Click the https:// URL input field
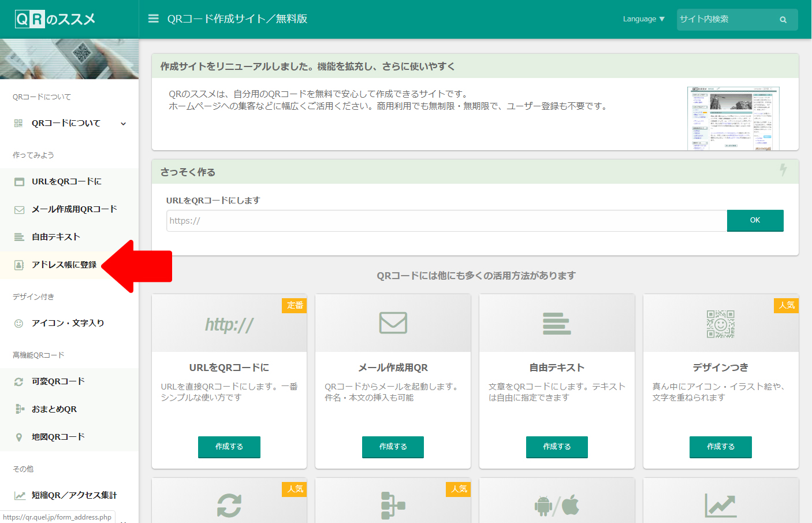Screen dimensions: 812x523 (446, 221)
